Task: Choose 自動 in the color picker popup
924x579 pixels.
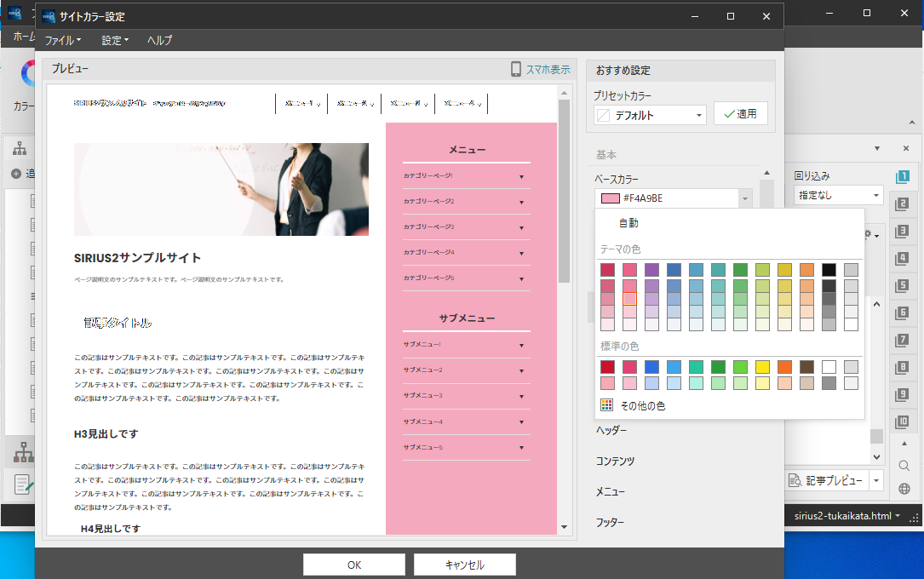Action: [x=628, y=223]
